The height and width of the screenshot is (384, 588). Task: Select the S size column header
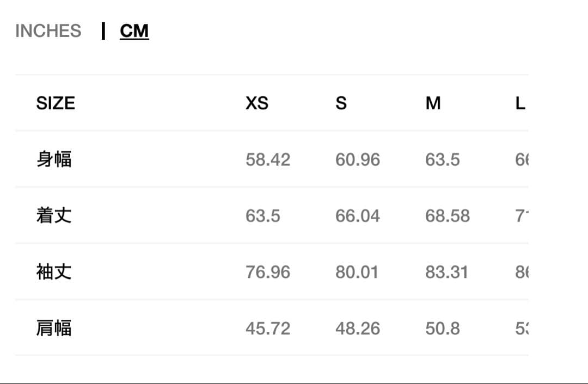click(341, 103)
